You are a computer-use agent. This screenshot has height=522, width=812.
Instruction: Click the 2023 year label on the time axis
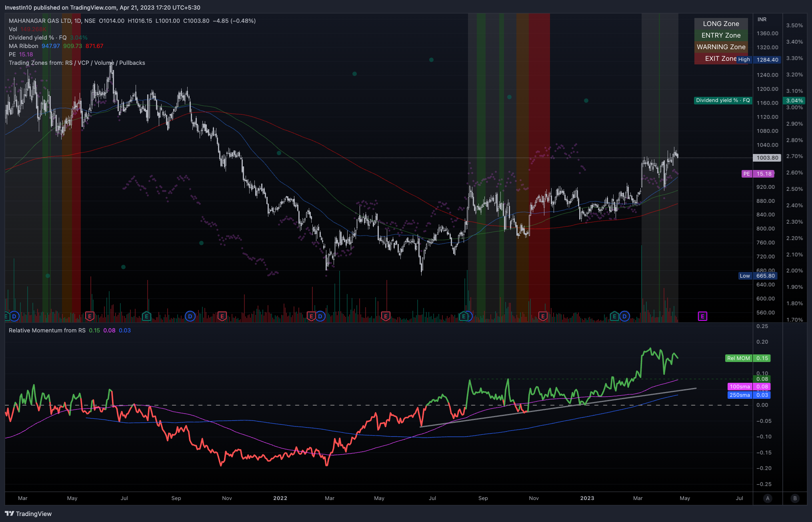pyautogui.click(x=587, y=498)
